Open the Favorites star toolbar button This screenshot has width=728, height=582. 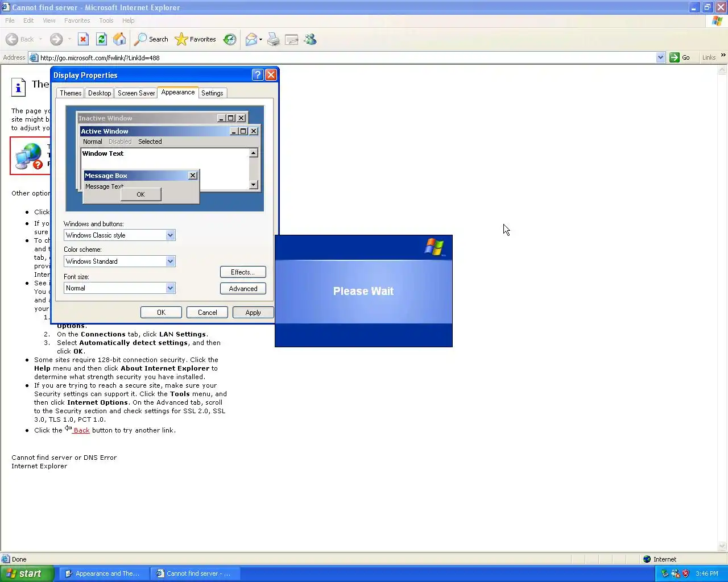pos(196,39)
